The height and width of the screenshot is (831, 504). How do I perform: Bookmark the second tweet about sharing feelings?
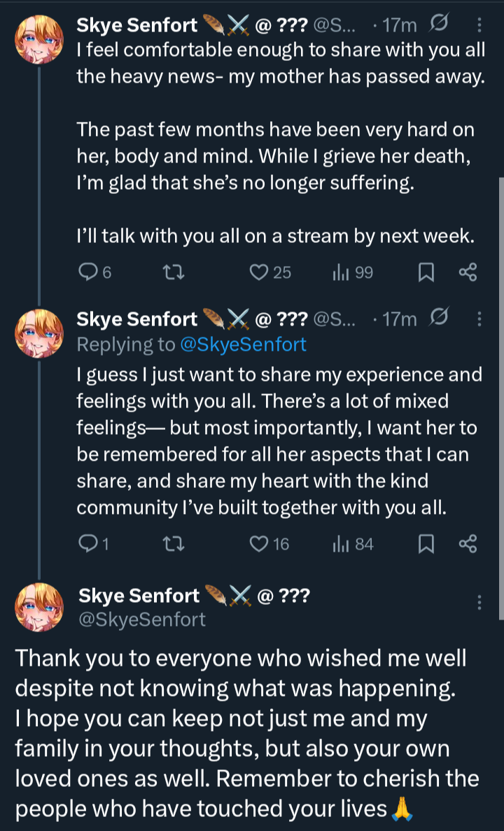point(425,543)
